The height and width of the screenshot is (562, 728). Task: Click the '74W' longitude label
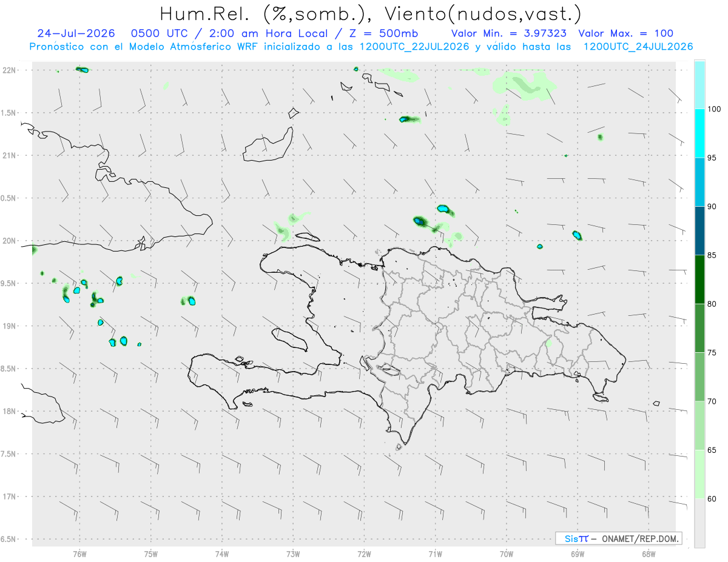pos(222,554)
